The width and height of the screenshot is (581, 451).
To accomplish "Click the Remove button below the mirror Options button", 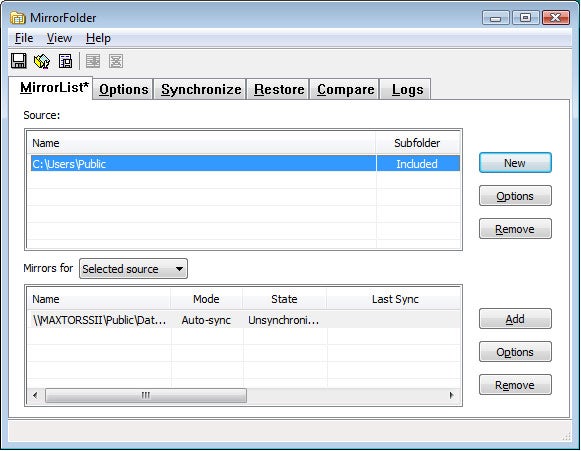I will (x=515, y=385).
